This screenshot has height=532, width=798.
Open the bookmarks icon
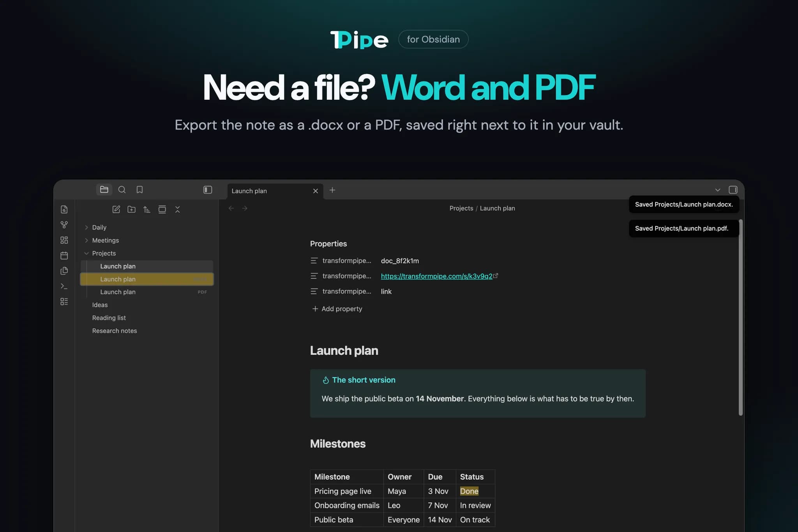coord(139,190)
